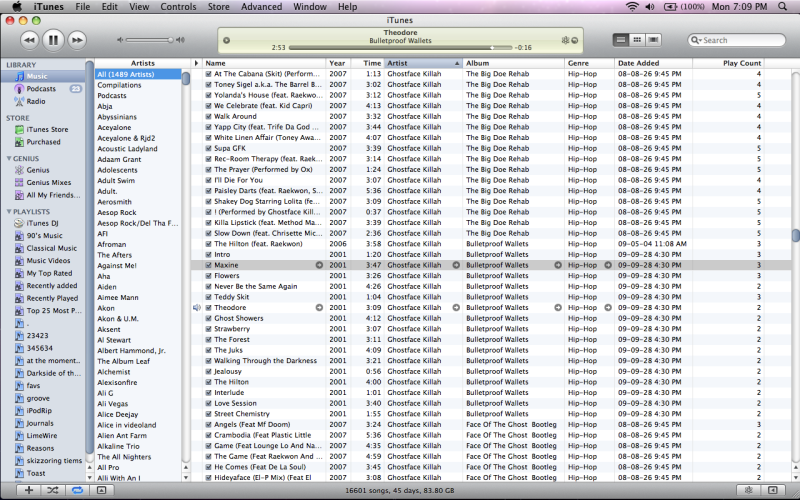Switch to Cover Flow view
The width and height of the screenshot is (800, 500).
(653, 40)
